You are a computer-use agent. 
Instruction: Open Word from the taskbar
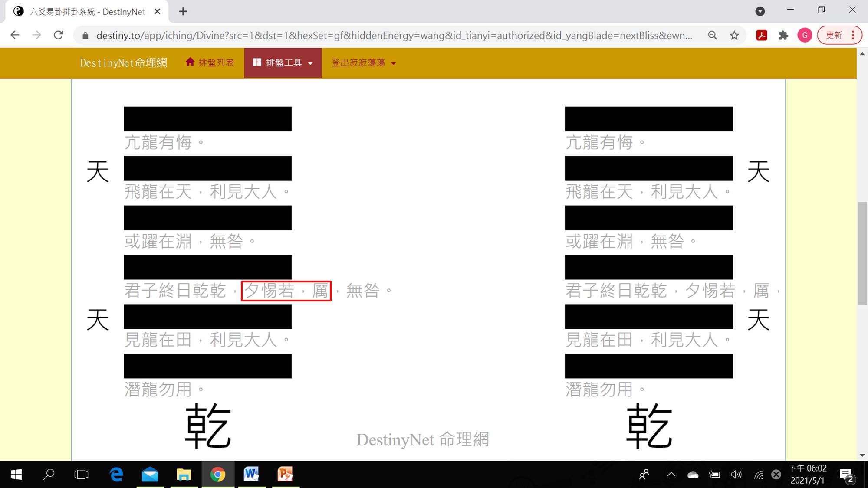[x=251, y=474]
